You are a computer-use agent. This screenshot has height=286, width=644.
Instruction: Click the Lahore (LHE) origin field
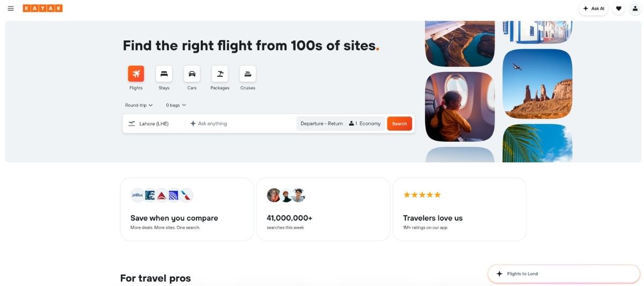click(154, 124)
